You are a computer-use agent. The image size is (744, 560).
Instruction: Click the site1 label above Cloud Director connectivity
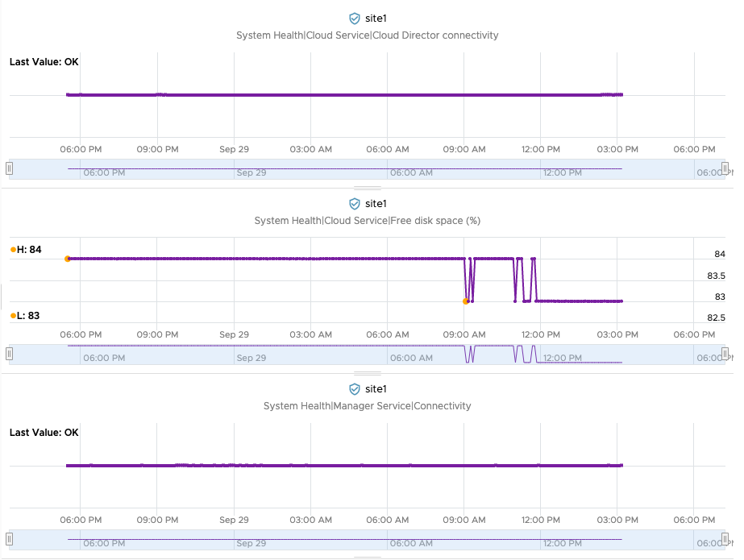click(x=376, y=18)
